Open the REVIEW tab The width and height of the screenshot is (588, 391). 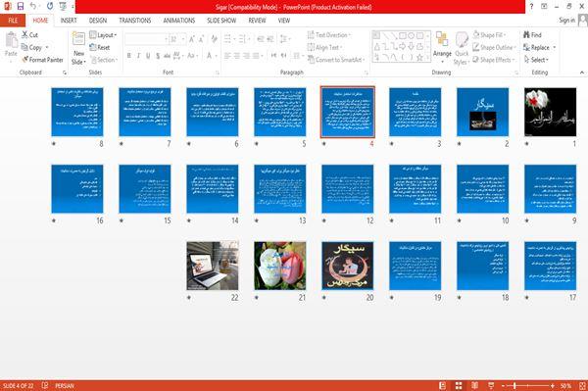click(257, 21)
